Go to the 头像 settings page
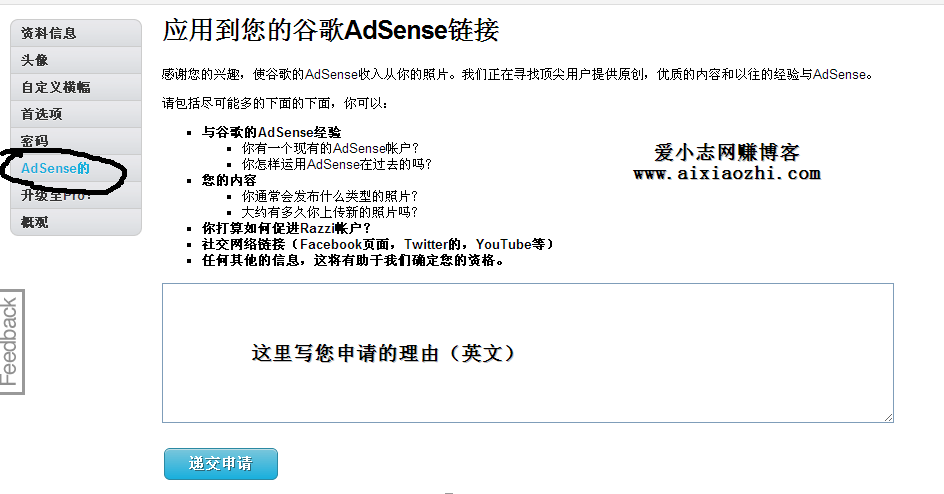 click(76, 60)
